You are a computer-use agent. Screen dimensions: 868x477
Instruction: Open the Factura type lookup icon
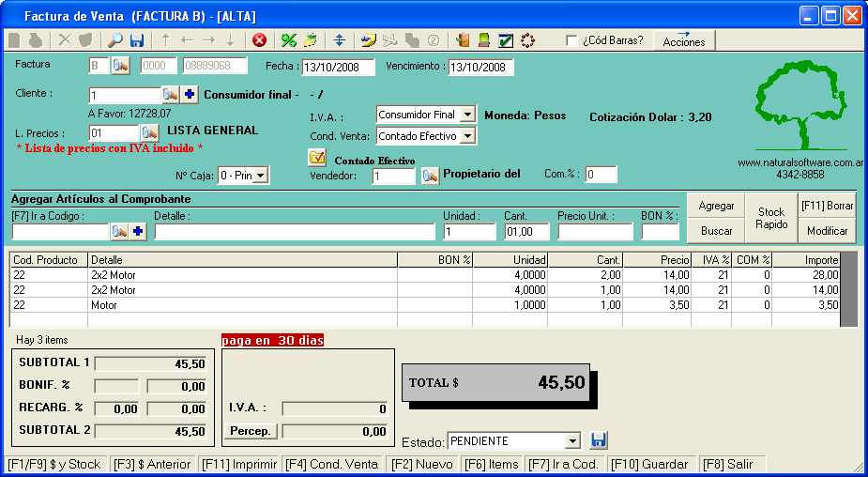(x=121, y=66)
